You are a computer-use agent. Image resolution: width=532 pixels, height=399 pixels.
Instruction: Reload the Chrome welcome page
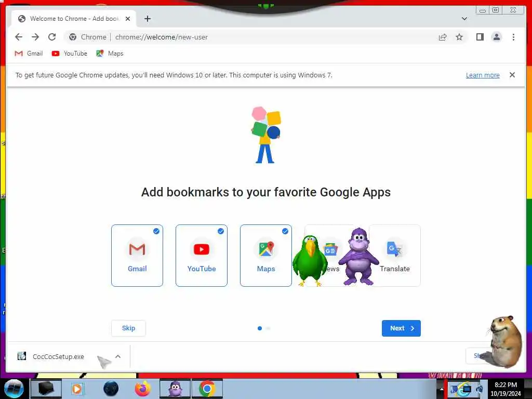click(x=52, y=37)
